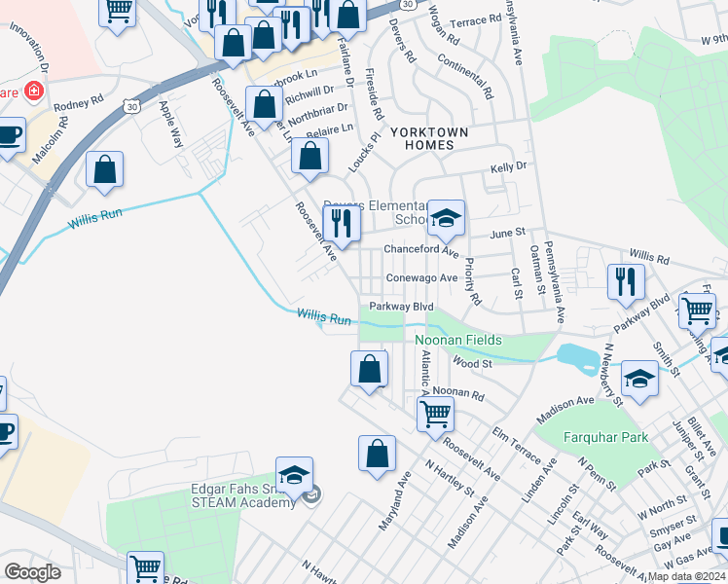
Task: Click the Gay Ave label
Action: [673, 542]
